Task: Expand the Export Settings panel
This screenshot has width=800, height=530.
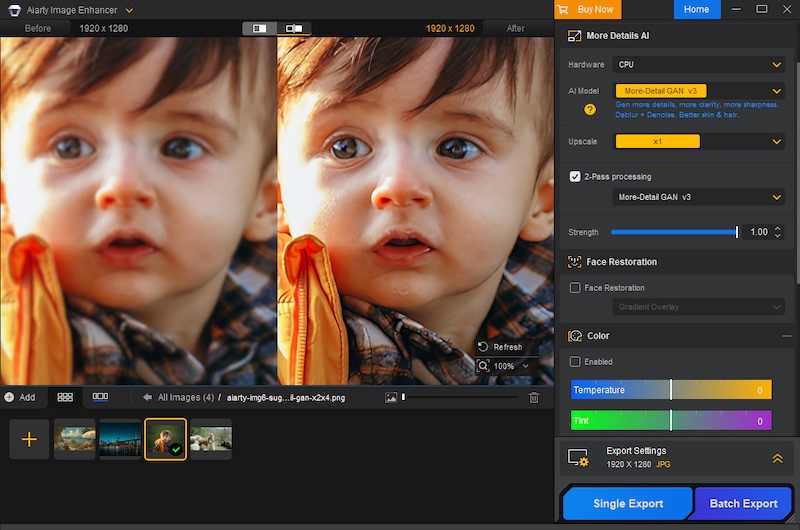Action: point(777,458)
